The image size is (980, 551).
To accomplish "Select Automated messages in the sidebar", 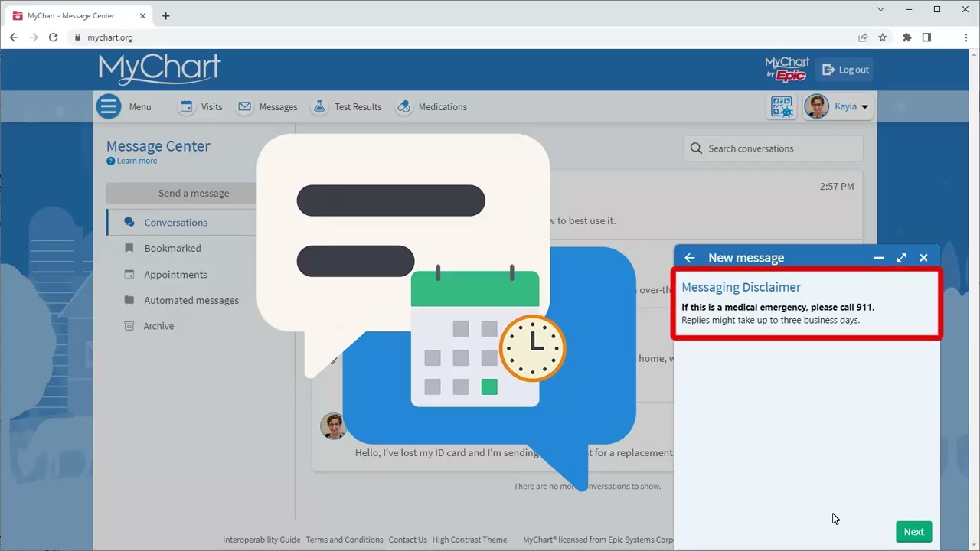I will click(191, 300).
